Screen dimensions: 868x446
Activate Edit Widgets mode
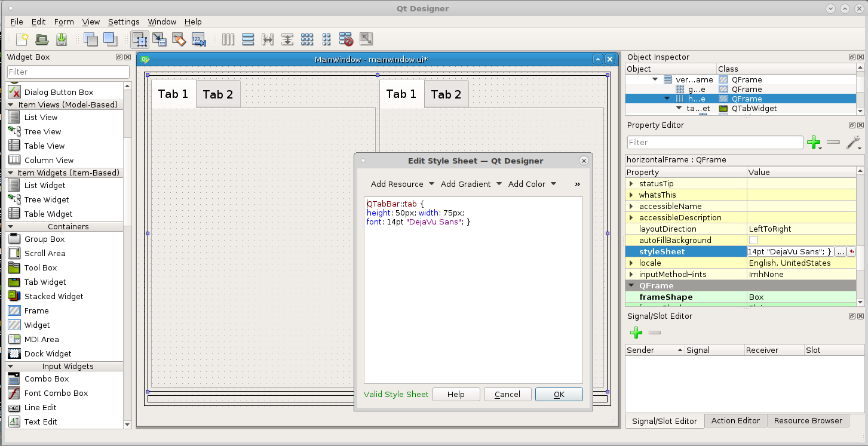[x=140, y=39]
